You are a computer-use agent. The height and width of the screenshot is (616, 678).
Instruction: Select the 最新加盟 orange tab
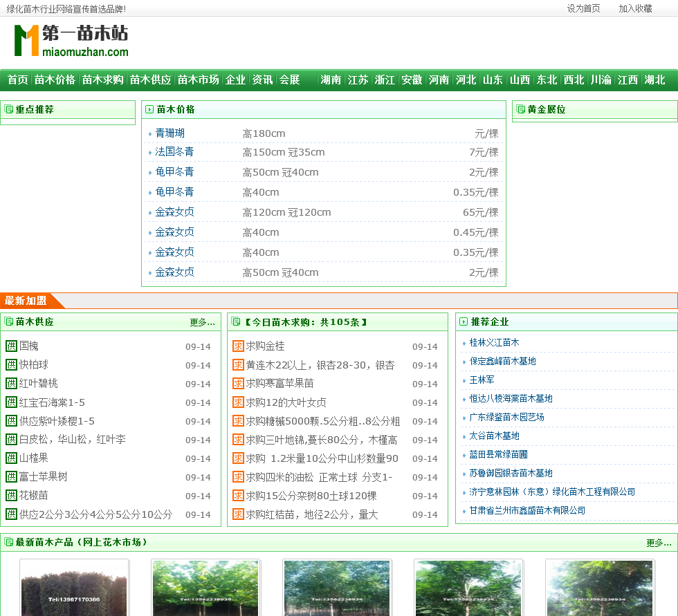coord(26,300)
